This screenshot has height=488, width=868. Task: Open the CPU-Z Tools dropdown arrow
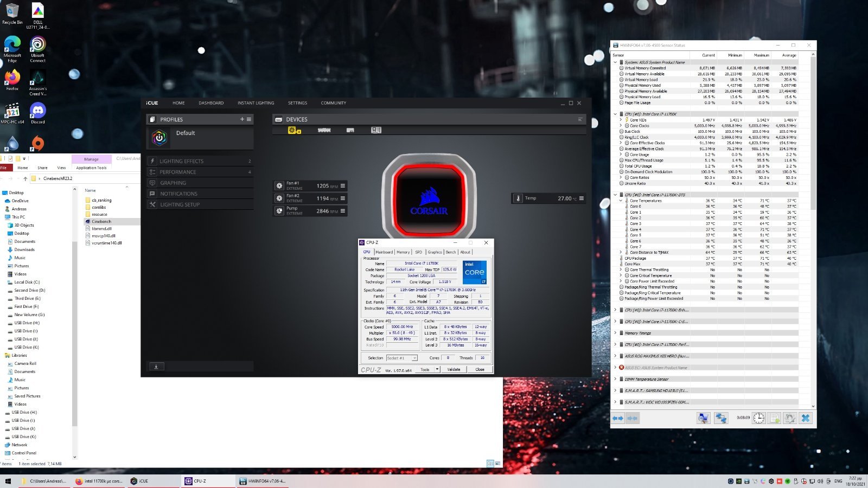point(437,369)
